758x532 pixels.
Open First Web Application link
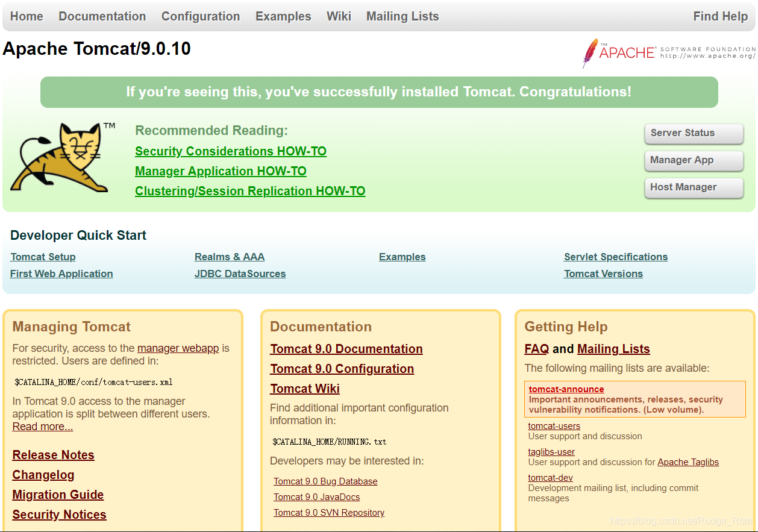[61, 274]
